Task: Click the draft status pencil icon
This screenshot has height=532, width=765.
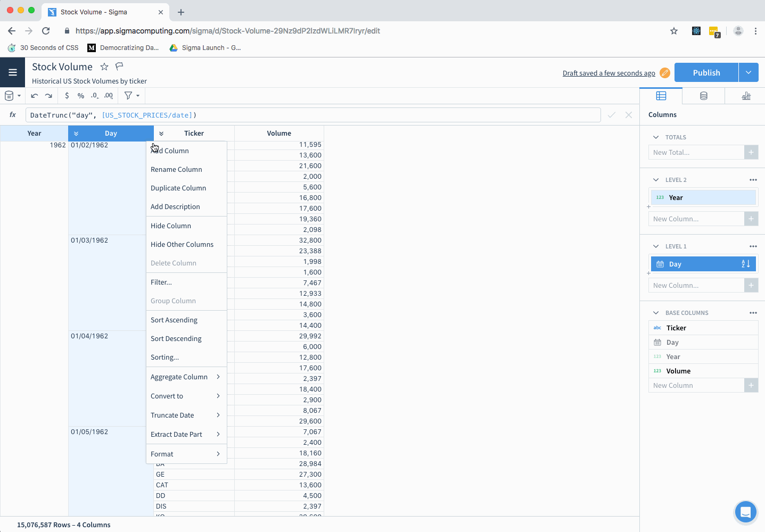Action: pos(665,73)
